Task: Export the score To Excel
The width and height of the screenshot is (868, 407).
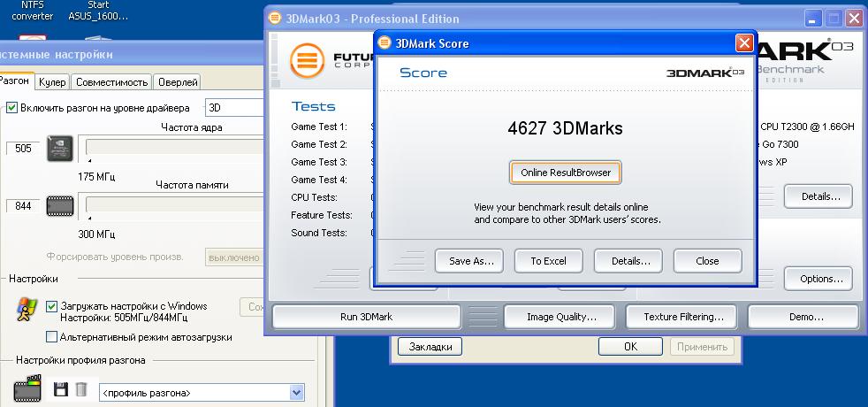Action: [549, 261]
